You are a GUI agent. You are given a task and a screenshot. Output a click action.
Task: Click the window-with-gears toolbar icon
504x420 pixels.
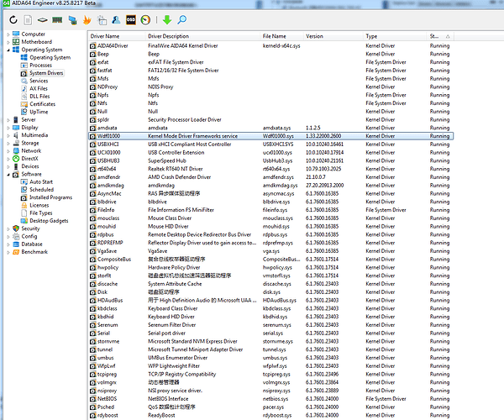tap(102, 20)
